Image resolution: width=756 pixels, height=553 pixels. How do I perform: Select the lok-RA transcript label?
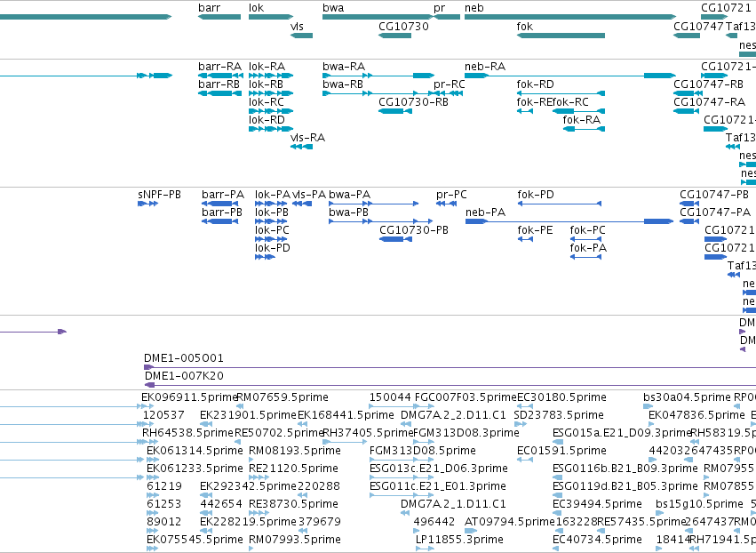(267, 66)
